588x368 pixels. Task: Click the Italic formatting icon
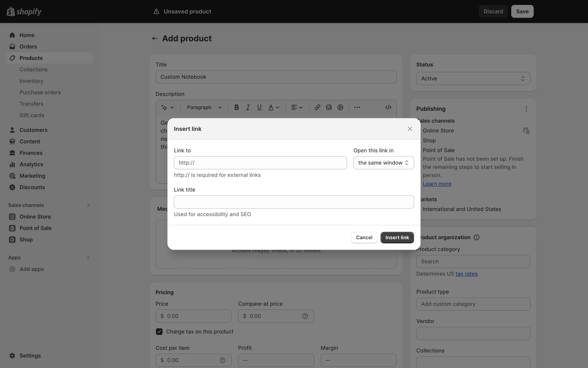coord(248,107)
